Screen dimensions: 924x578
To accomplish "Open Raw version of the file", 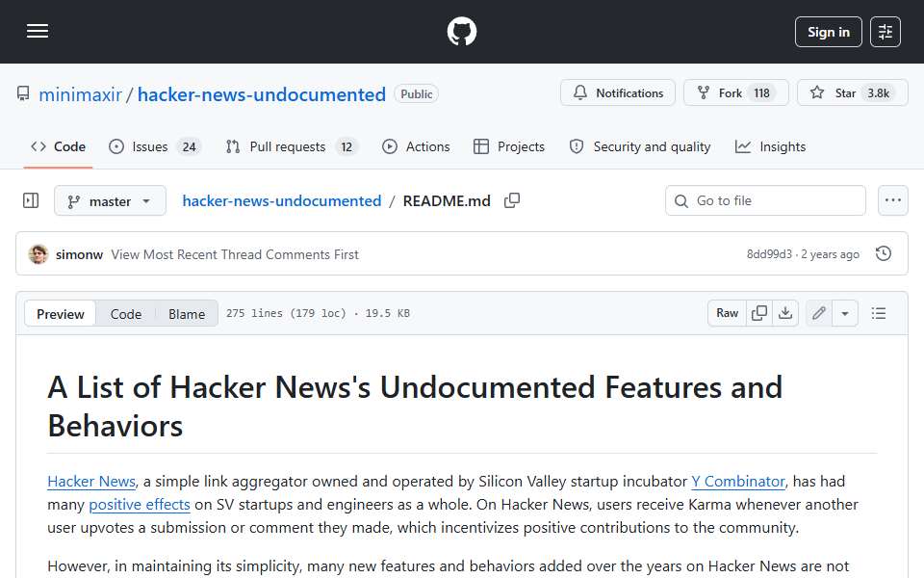I will coord(728,313).
